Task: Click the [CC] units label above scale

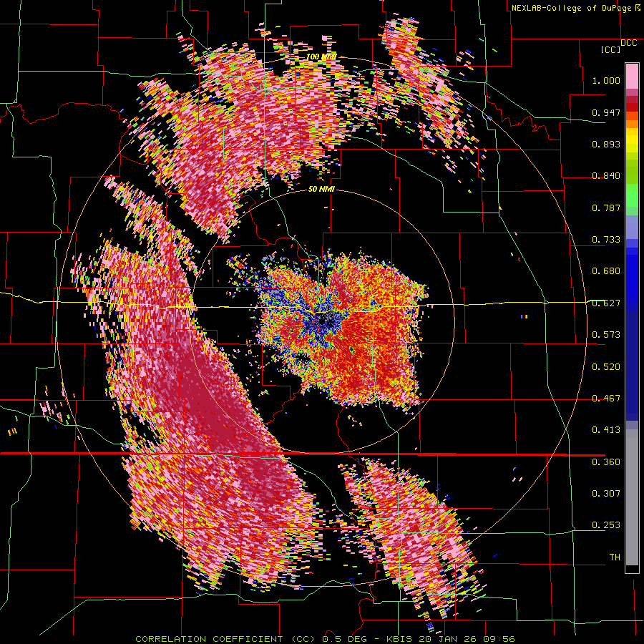Action: coord(611,49)
